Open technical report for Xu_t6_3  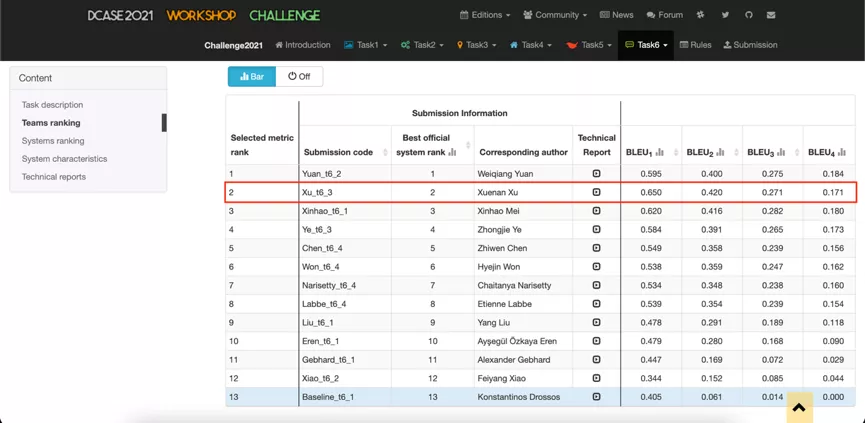tap(596, 192)
